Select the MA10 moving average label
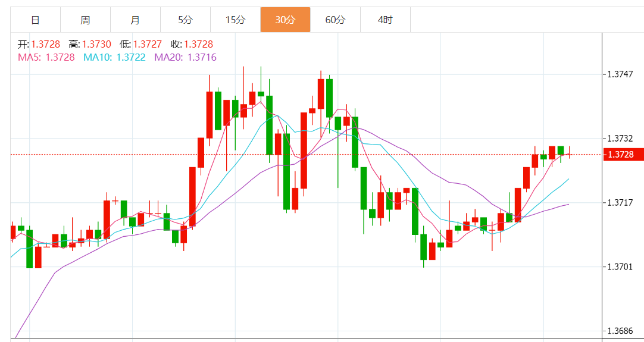The image size is (644, 342). 114,57
